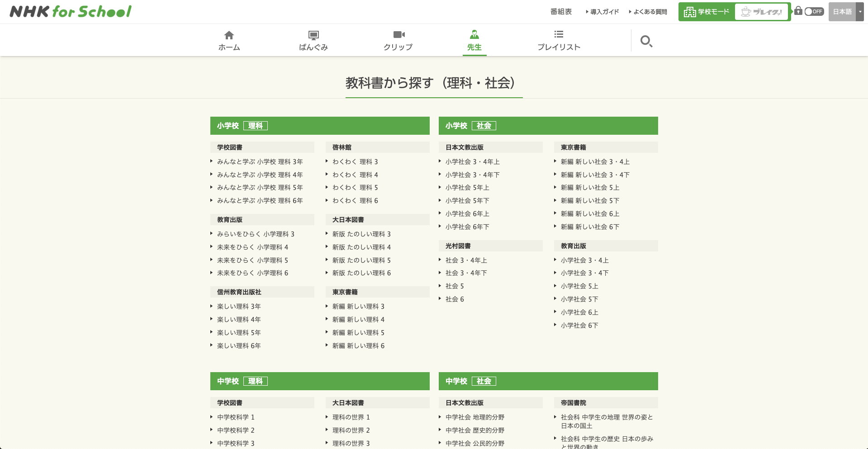Image resolution: width=868 pixels, height=449 pixels.
Task: Select the プレイリスト menu label
Action: [559, 47]
